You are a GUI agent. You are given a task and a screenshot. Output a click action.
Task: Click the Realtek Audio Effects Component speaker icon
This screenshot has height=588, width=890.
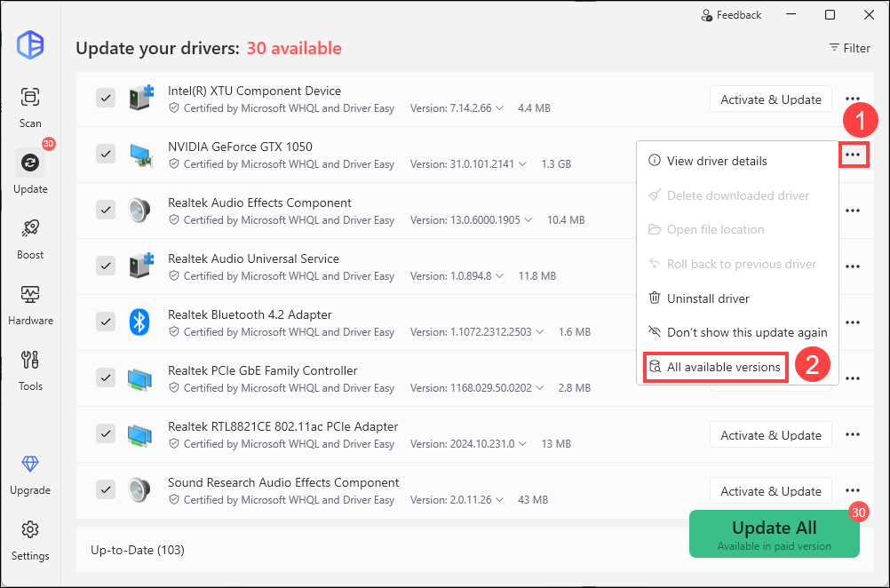(139, 210)
